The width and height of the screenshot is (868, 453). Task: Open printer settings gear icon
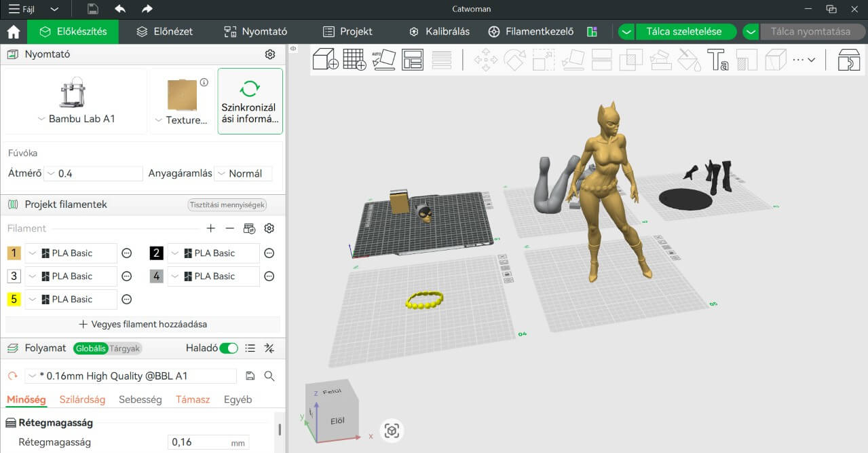point(270,54)
